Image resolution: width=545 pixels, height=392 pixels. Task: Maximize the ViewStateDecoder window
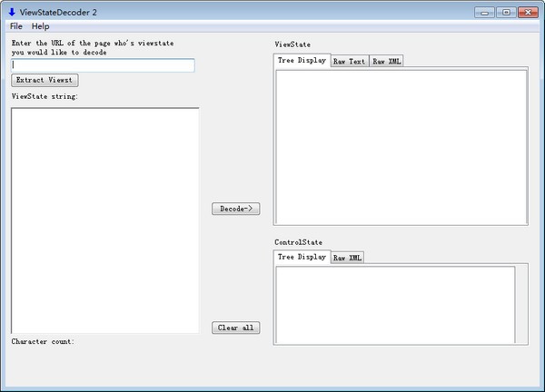(504, 12)
